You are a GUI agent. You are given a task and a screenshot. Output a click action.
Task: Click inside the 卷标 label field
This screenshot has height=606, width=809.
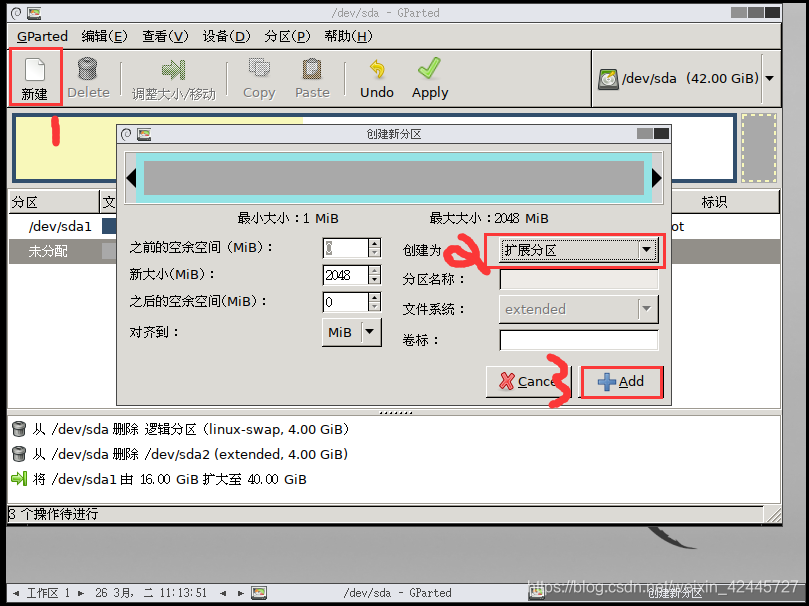[x=578, y=339]
